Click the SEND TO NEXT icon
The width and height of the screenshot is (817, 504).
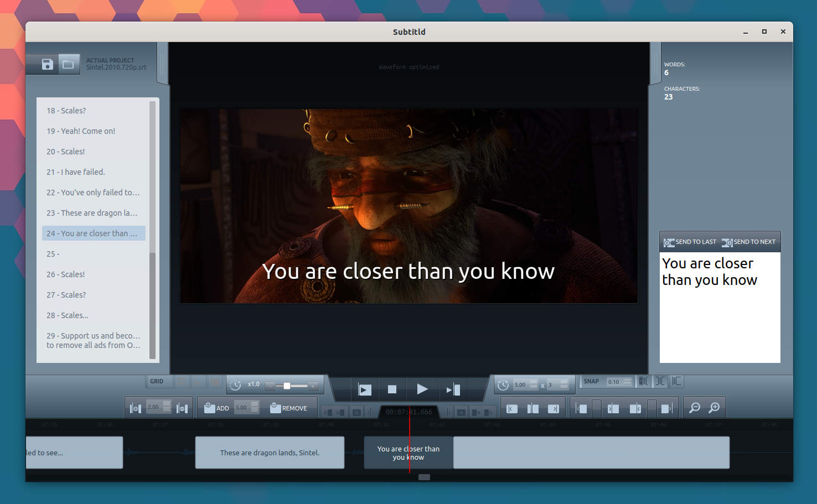[727, 241]
